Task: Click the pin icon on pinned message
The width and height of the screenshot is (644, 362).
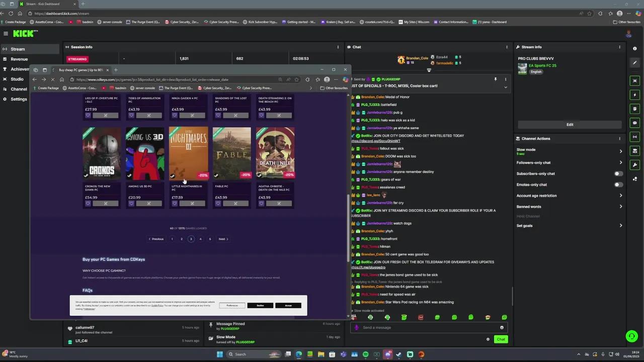Action: (495, 79)
